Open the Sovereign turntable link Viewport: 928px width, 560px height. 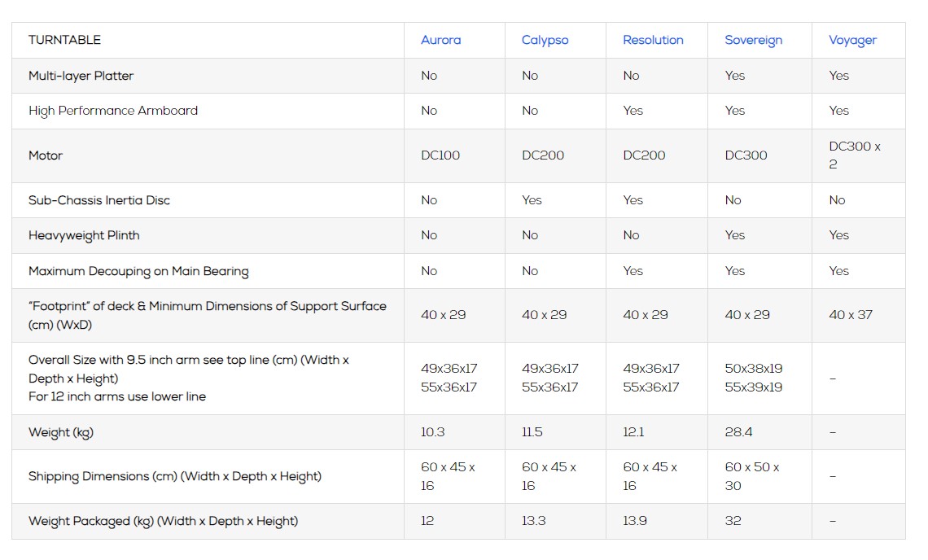754,40
